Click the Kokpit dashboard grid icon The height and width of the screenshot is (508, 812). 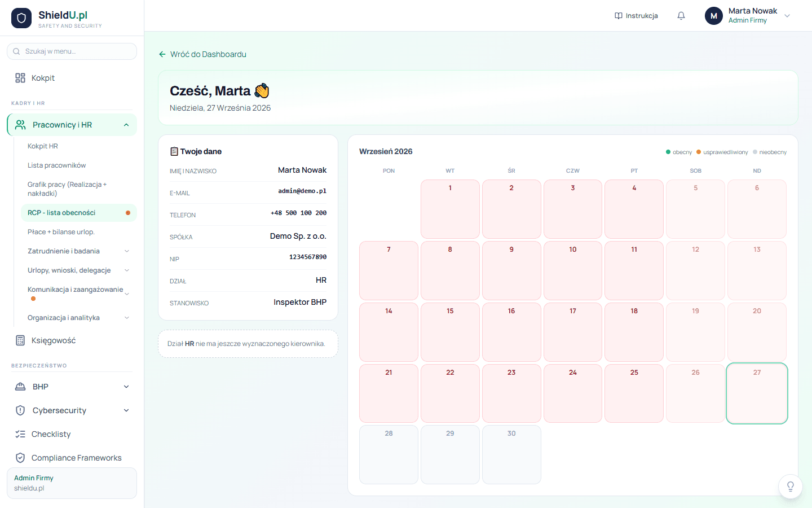coord(20,78)
